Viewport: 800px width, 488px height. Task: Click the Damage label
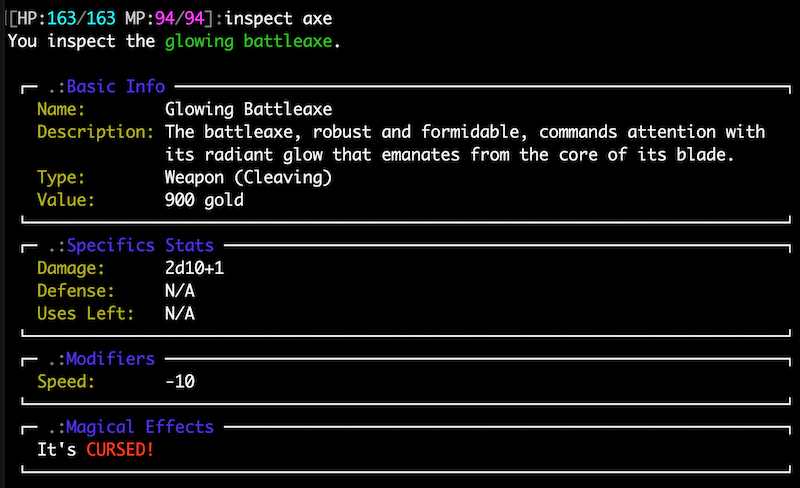click(x=71, y=268)
